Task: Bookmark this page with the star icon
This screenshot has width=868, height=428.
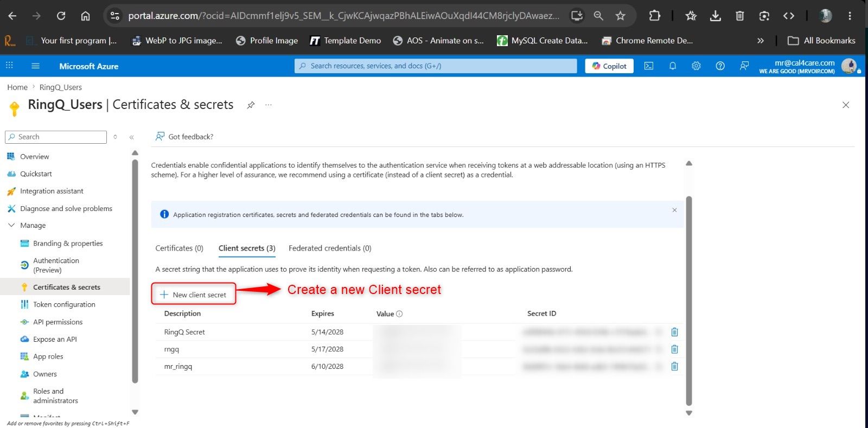Action: coord(620,16)
